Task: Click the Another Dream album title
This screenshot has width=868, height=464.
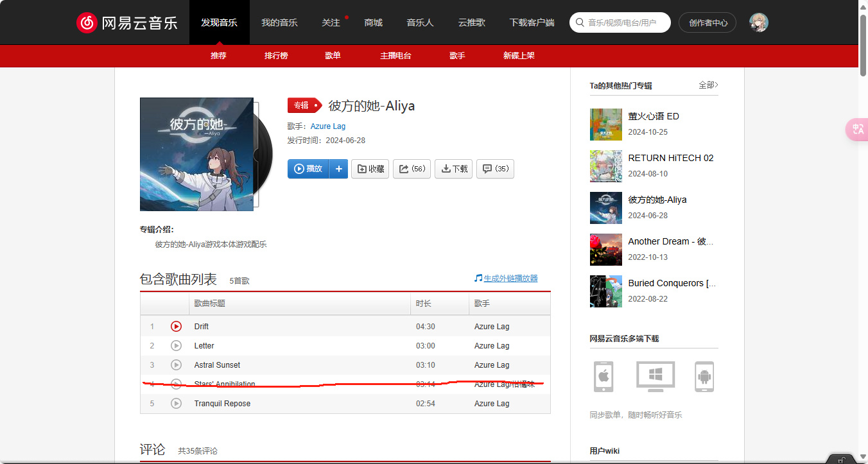Action: (x=671, y=241)
